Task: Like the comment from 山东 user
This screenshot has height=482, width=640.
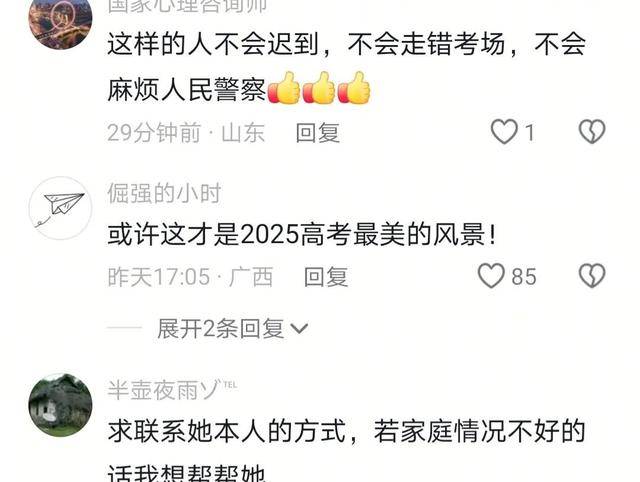Action: click(504, 132)
